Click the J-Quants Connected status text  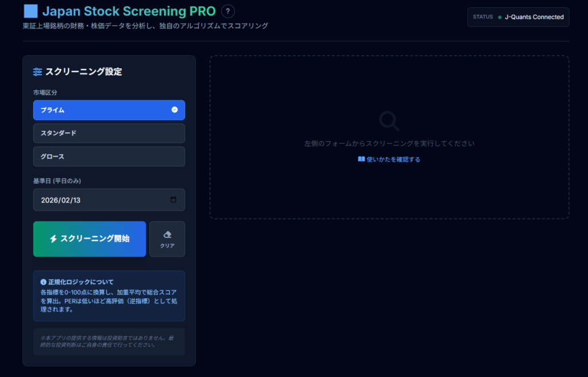(534, 17)
